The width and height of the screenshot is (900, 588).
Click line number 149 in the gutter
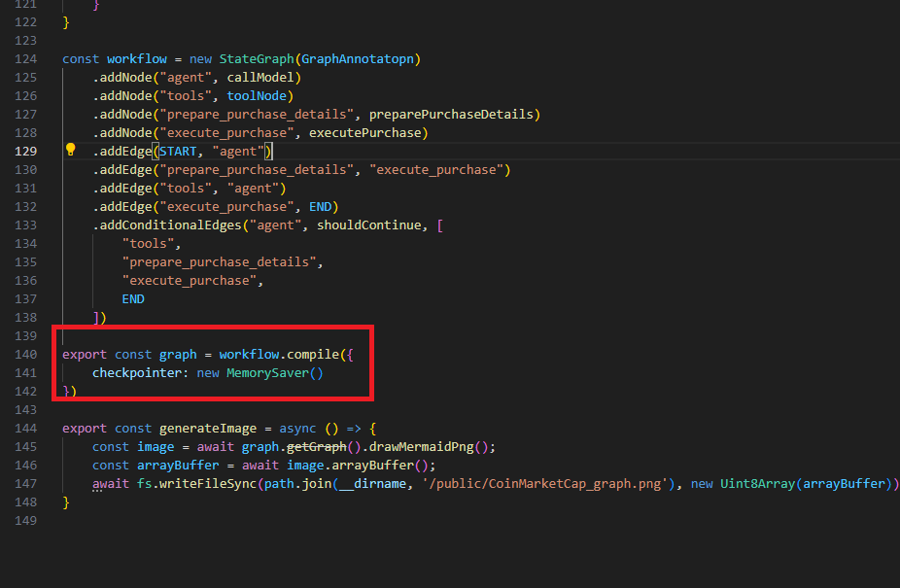pos(26,521)
